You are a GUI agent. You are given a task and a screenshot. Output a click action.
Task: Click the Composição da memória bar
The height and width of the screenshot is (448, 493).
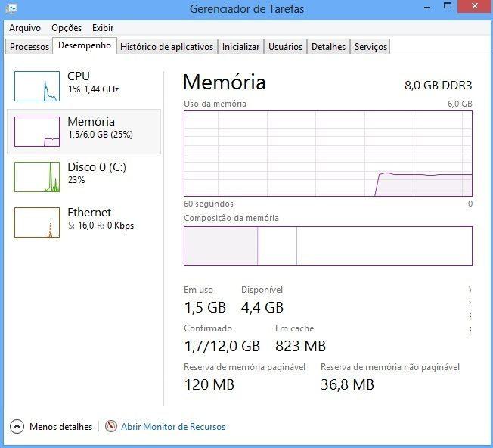[327, 246]
